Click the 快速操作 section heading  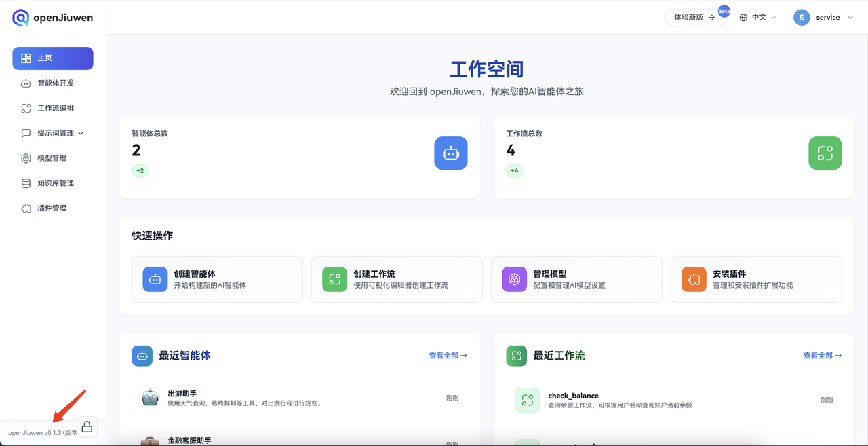153,236
